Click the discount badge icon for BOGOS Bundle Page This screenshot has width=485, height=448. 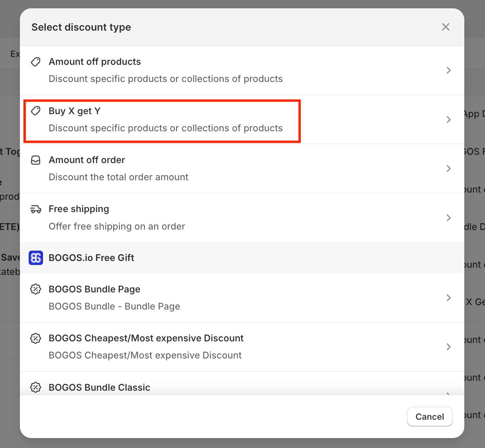36,289
